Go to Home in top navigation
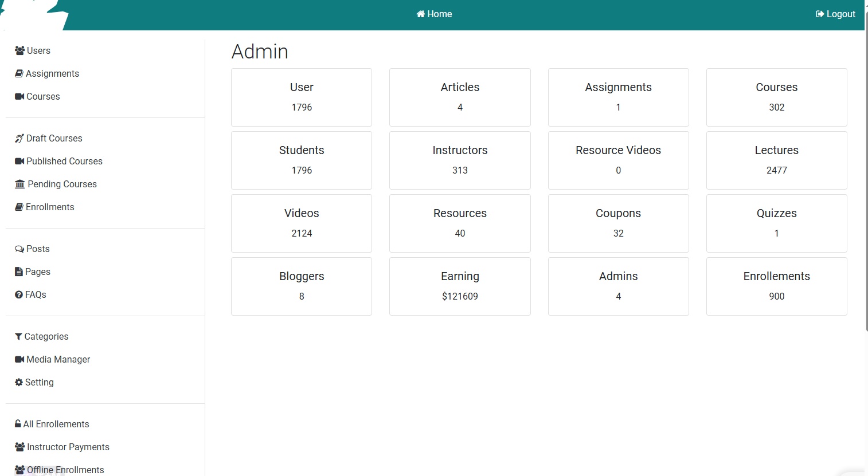The width and height of the screenshot is (868, 476). 434,14
